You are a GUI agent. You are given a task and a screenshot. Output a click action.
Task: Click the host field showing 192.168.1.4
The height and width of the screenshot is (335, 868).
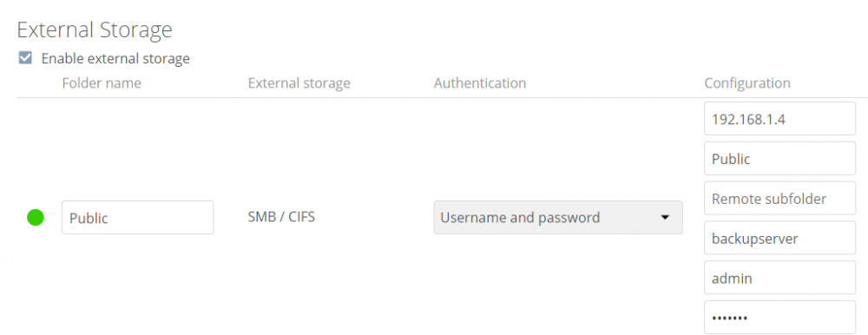[x=780, y=119]
